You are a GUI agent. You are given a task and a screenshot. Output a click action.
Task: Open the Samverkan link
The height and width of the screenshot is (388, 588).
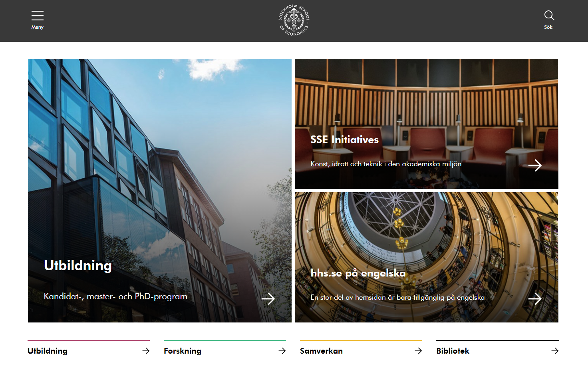point(321,351)
